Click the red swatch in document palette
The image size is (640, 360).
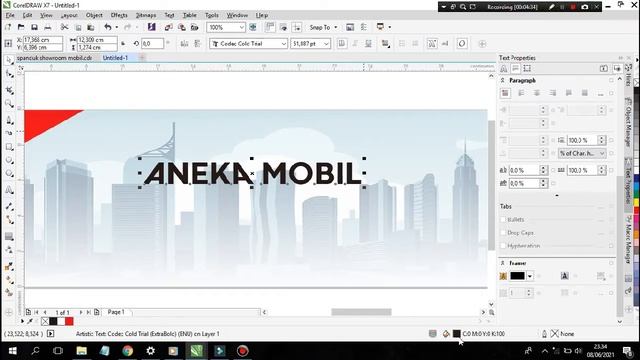click(69, 321)
